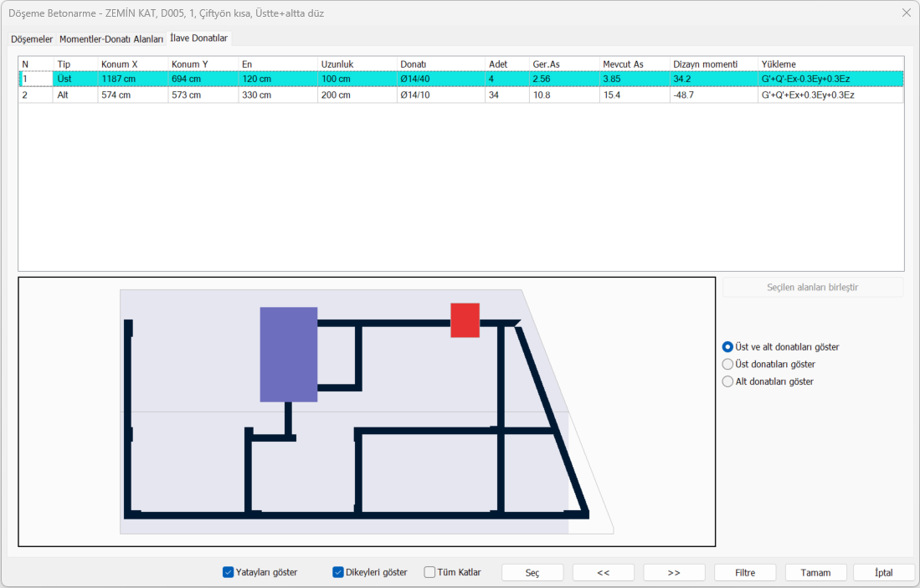Open the Momentler-Donatı Alanları tab

111,39
